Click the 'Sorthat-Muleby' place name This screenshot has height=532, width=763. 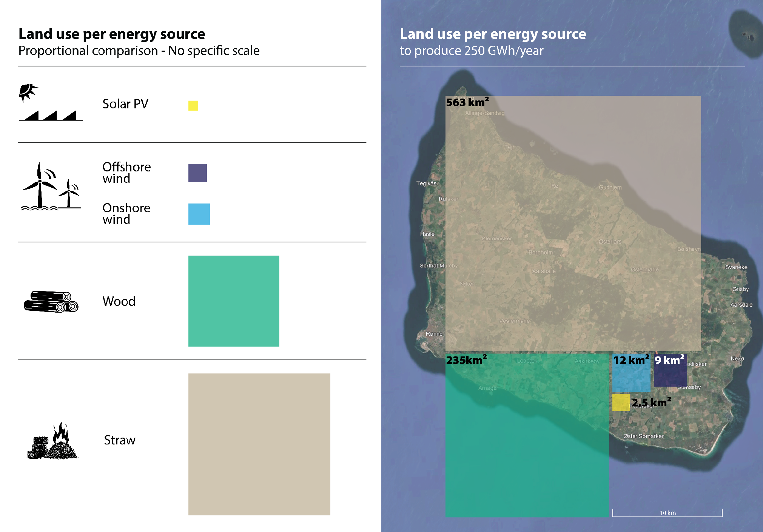438,266
